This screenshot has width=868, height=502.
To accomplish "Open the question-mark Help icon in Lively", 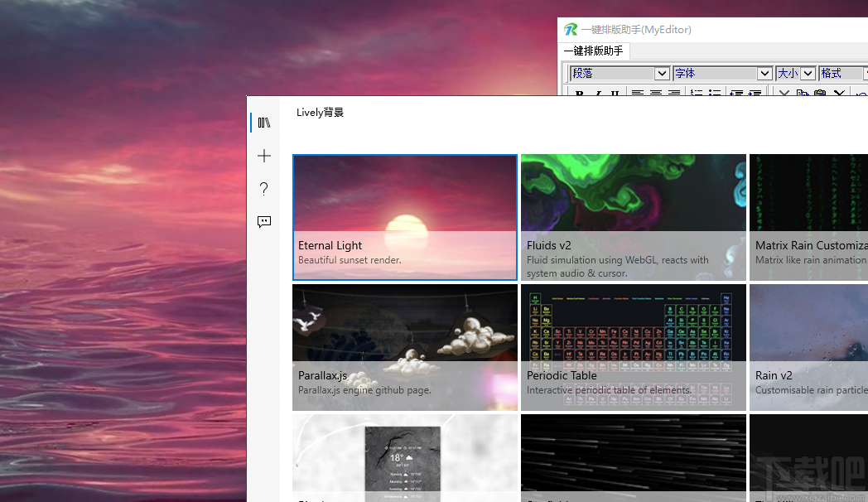I will pos(264,189).
